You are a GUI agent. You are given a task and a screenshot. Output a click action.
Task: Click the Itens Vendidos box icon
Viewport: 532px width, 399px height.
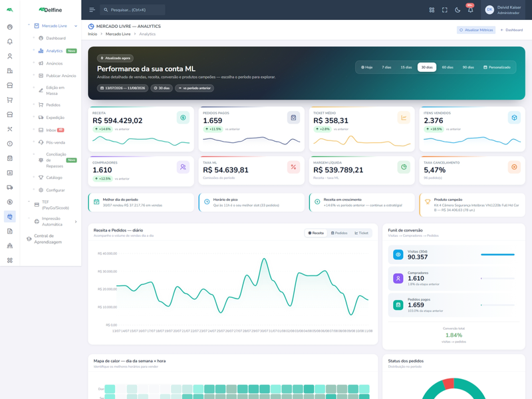(514, 118)
